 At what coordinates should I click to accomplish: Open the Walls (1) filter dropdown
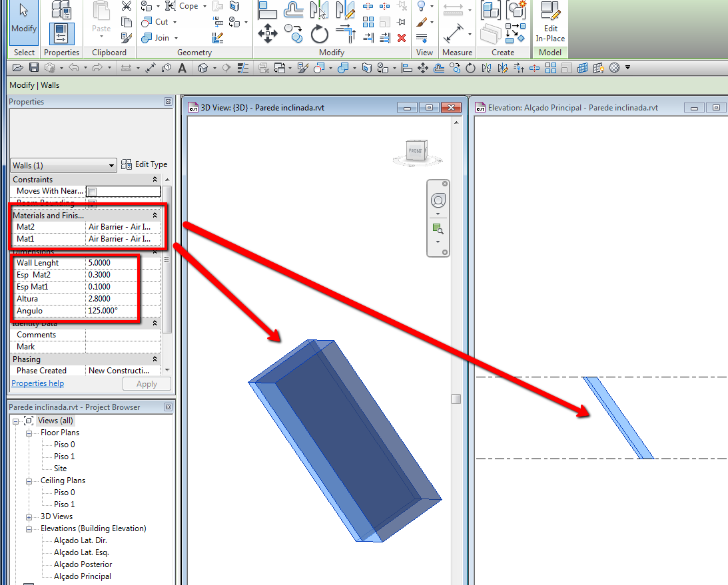point(63,166)
